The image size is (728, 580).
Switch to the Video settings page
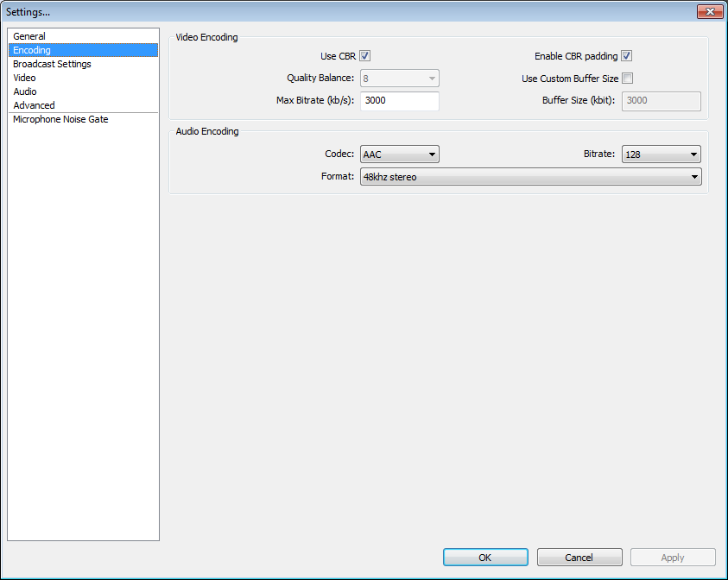(24, 77)
